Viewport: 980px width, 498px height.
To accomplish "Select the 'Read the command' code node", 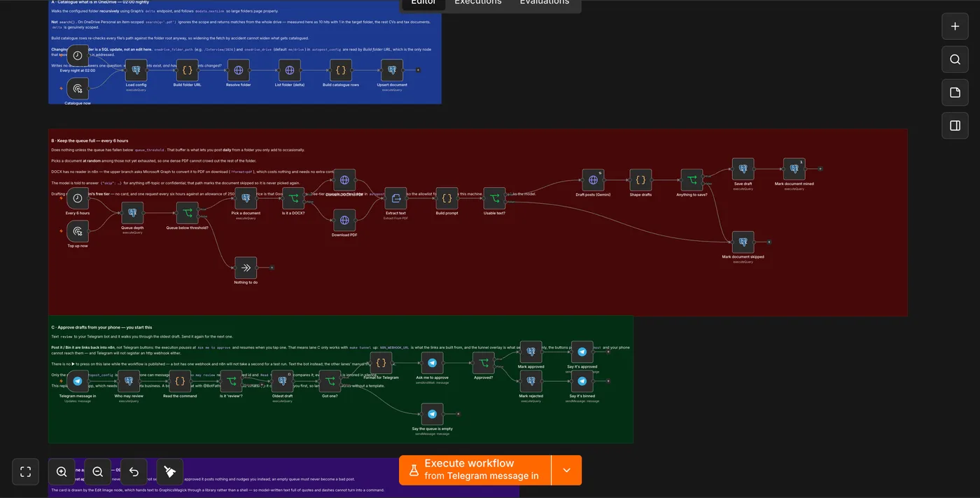I will pyautogui.click(x=180, y=381).
